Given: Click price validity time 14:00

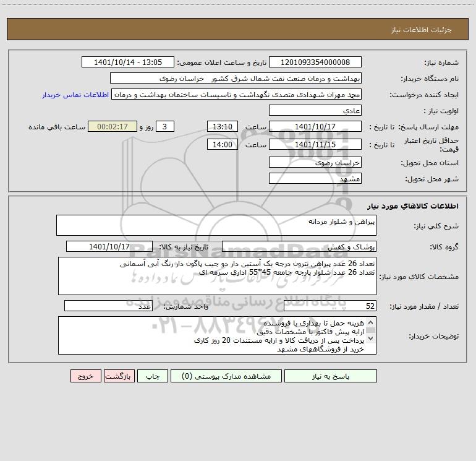Looking at the screenshot, I should pyautogui.click(x=222, y=145).
